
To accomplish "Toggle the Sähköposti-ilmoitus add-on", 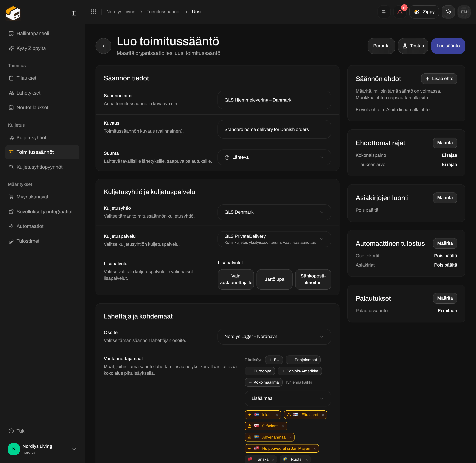I will click(x=313, y=279).
